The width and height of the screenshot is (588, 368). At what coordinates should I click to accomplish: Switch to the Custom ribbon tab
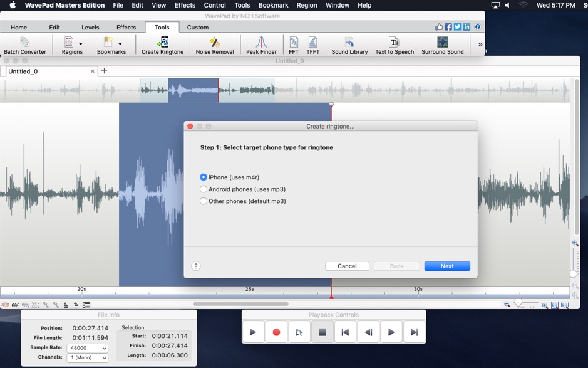pyautogui.click(x=198, y=27)
